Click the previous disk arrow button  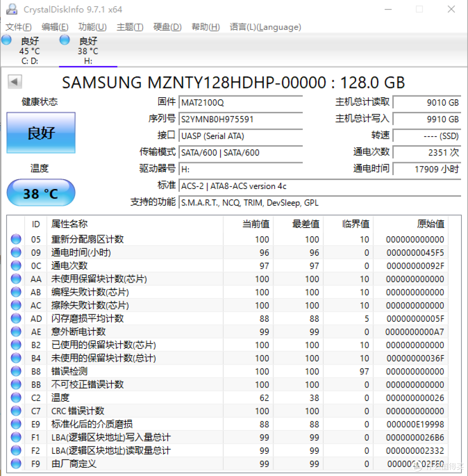(x=15, y=82)
